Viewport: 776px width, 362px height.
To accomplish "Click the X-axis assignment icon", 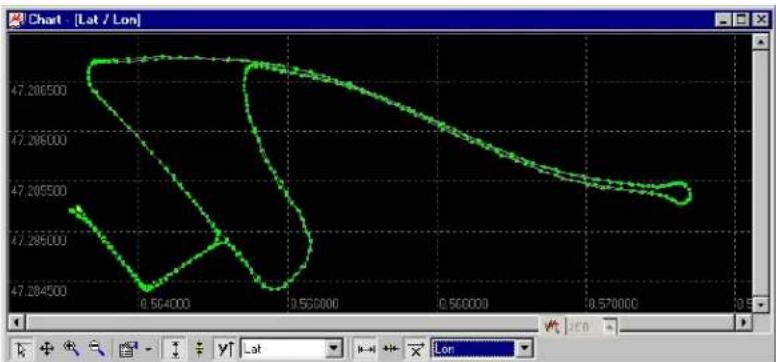I will click(415, 350).
